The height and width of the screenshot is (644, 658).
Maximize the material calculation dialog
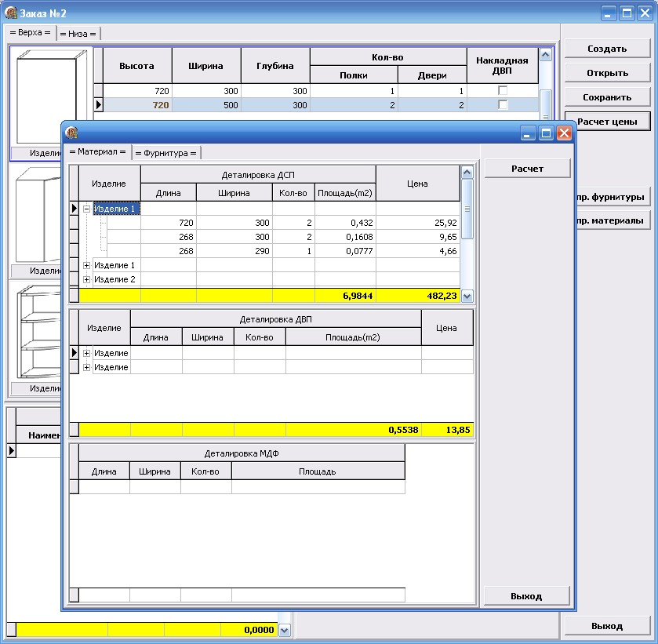(546, 133)
